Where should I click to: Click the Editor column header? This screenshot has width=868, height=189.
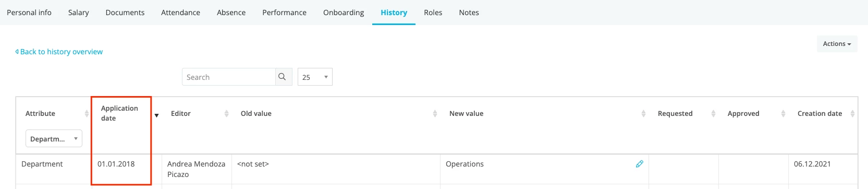[x=181, y=113]
